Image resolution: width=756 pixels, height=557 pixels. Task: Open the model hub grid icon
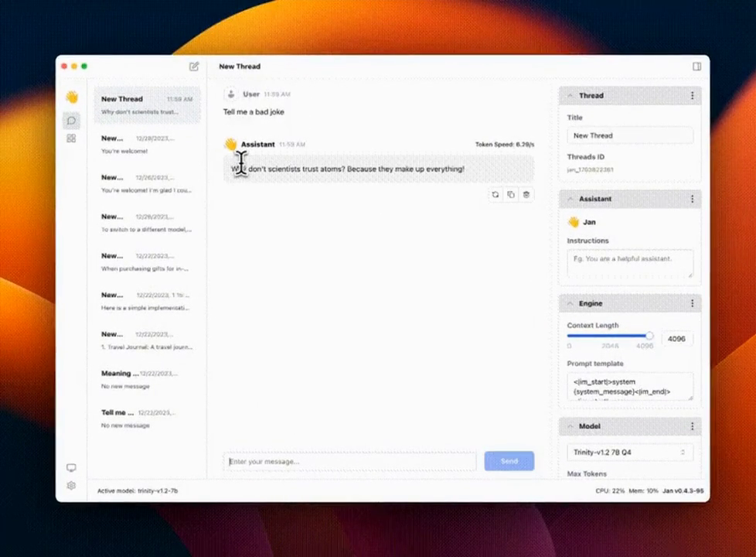point(71,138)
